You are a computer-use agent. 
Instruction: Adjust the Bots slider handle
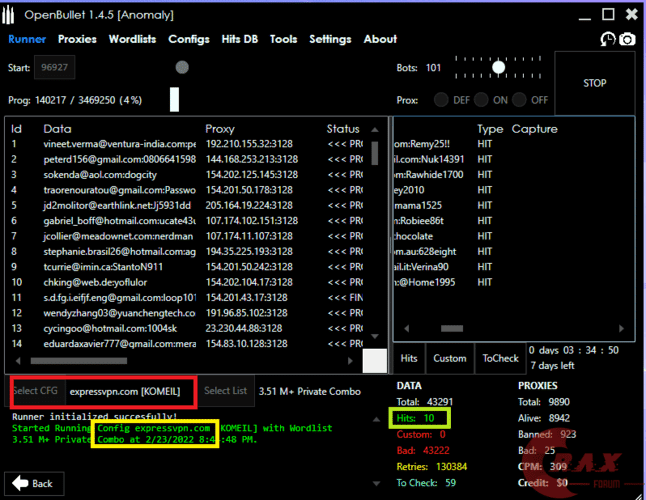(x=499, y=67)
